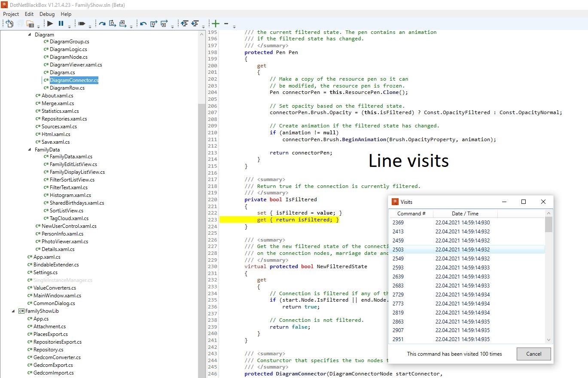Collapse the FamilyData folder node

(30, 150)
